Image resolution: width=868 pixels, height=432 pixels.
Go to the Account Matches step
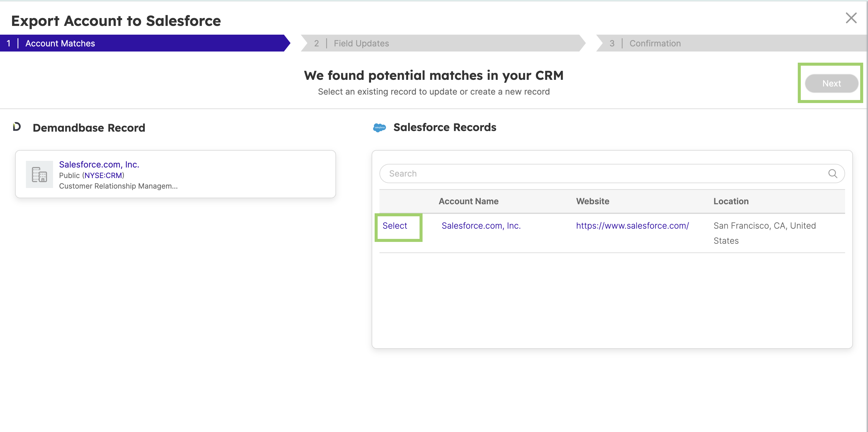[x=145, y=43]
